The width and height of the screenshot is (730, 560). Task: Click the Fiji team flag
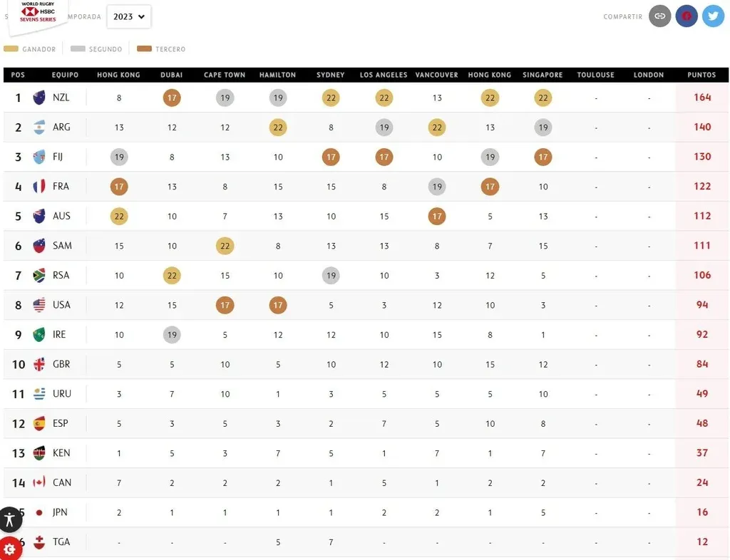[39, 157]
